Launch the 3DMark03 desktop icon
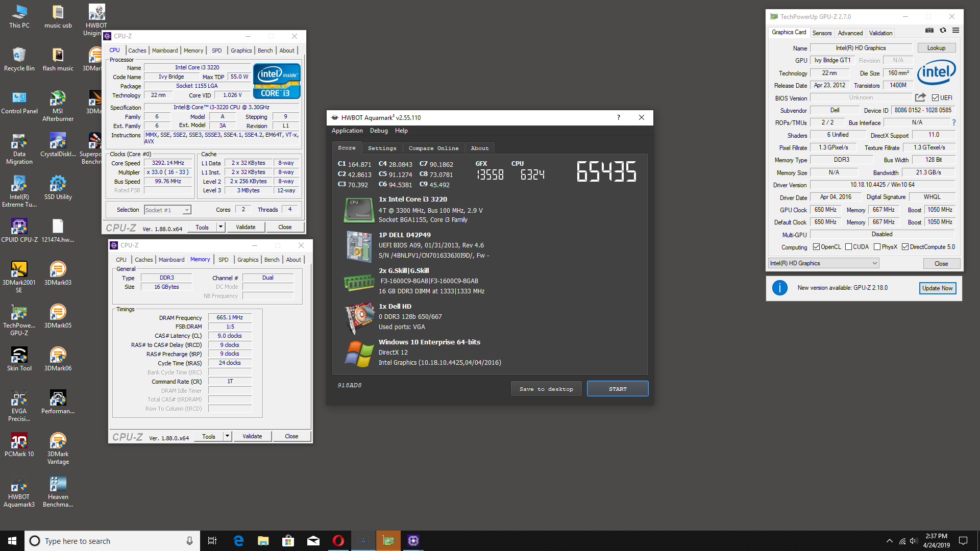The width and height of the screenshot is (980, 551). [x=58, y=273]
